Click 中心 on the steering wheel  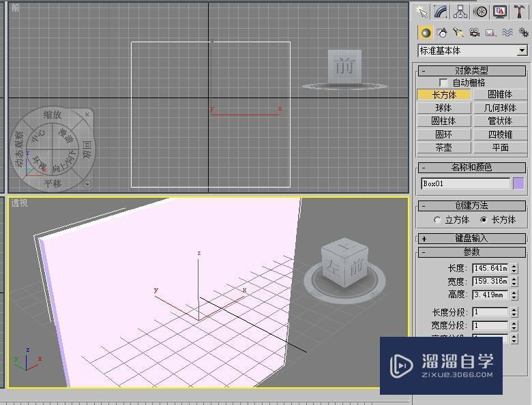click(x=38, y=136)
